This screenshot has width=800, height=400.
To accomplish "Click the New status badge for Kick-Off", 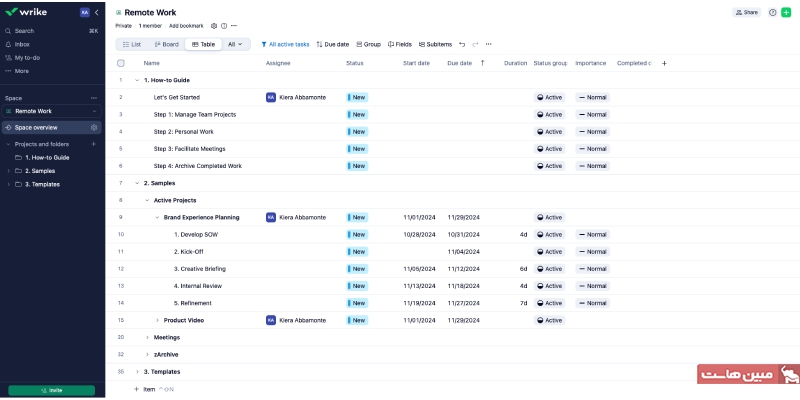I will 357,251.
